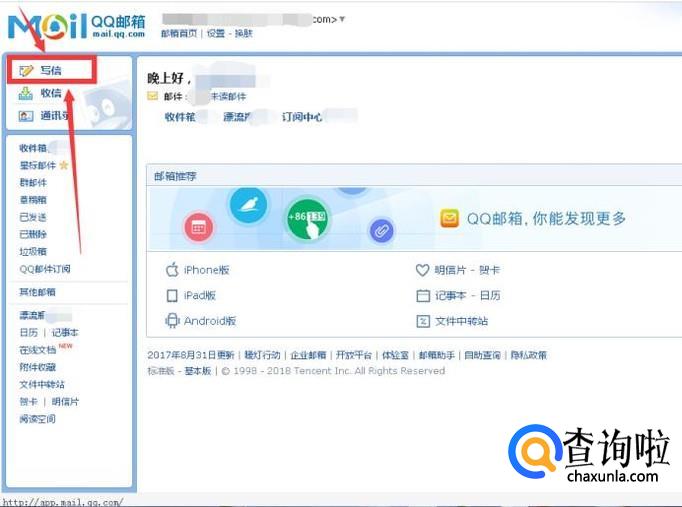Open 写信 to compose a letter

[51, 70]
